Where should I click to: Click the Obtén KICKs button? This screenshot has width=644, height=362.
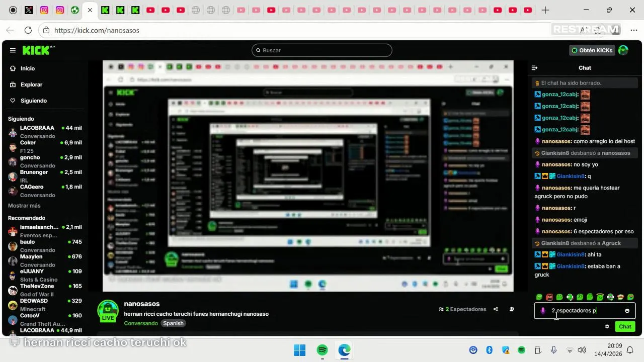tap(592, 50)
